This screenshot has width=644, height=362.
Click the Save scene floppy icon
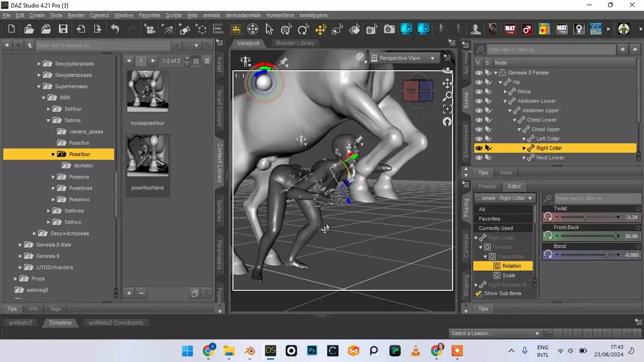pyautogui.click(x=63, y=29)
